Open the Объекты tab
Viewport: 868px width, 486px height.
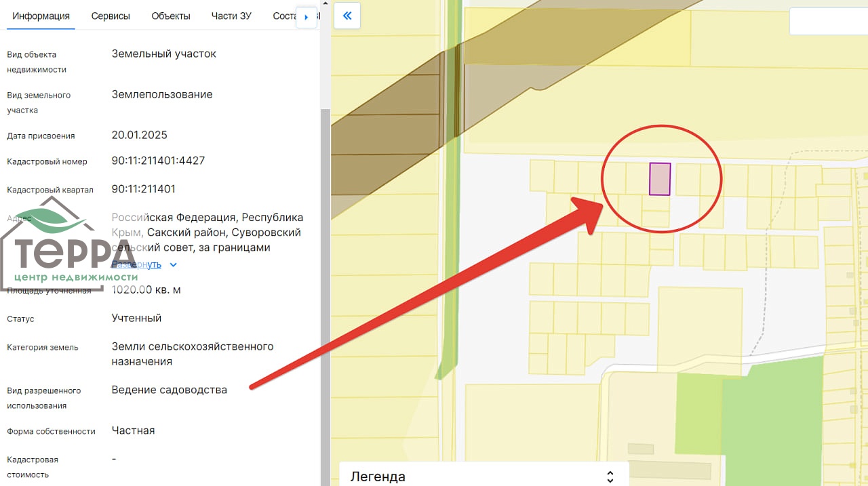pos(171,16)
